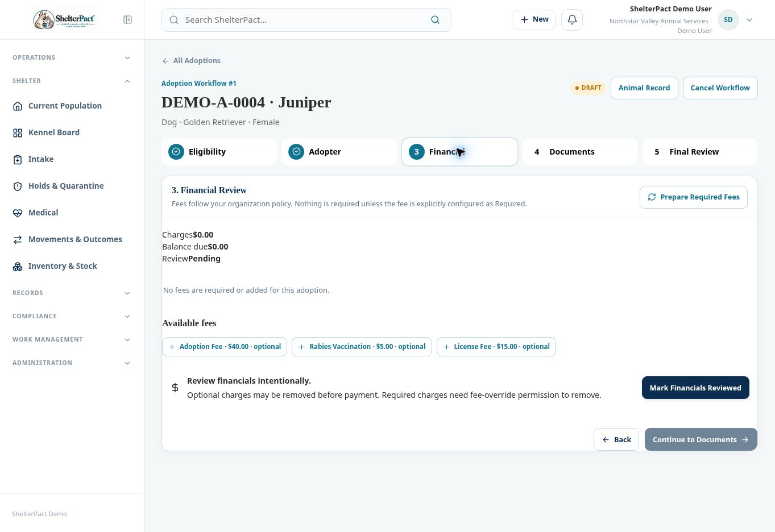775x532 pixels.
Task: Expand the Compliance section
Action: click(72, 316)
